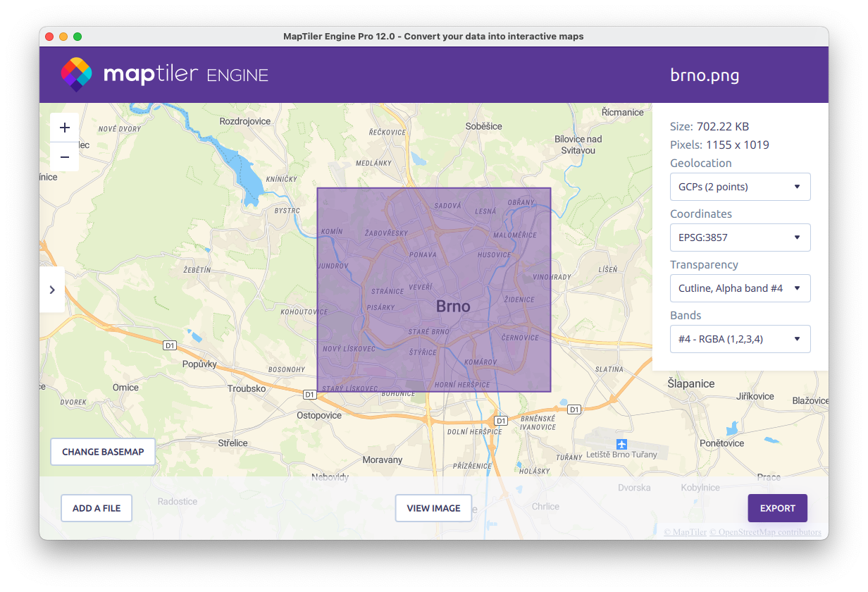The height and width of the screenshot is (592, 868).
Task: Click ADD A FILE
Action: click(x=96, y=507)
